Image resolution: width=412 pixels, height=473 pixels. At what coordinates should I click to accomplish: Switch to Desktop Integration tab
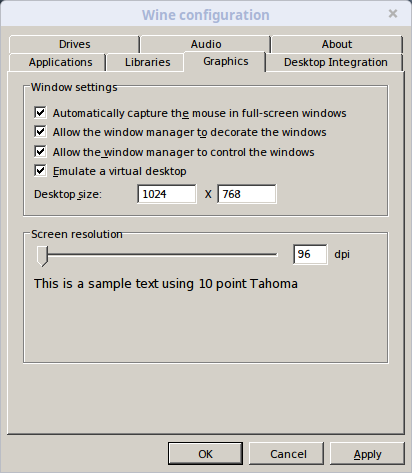tap(335, 62)
